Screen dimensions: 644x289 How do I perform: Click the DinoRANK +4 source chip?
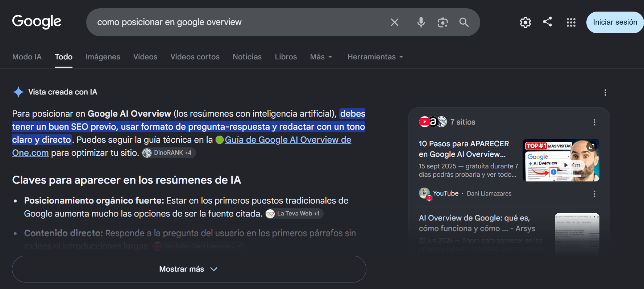(x=168, y=153)
